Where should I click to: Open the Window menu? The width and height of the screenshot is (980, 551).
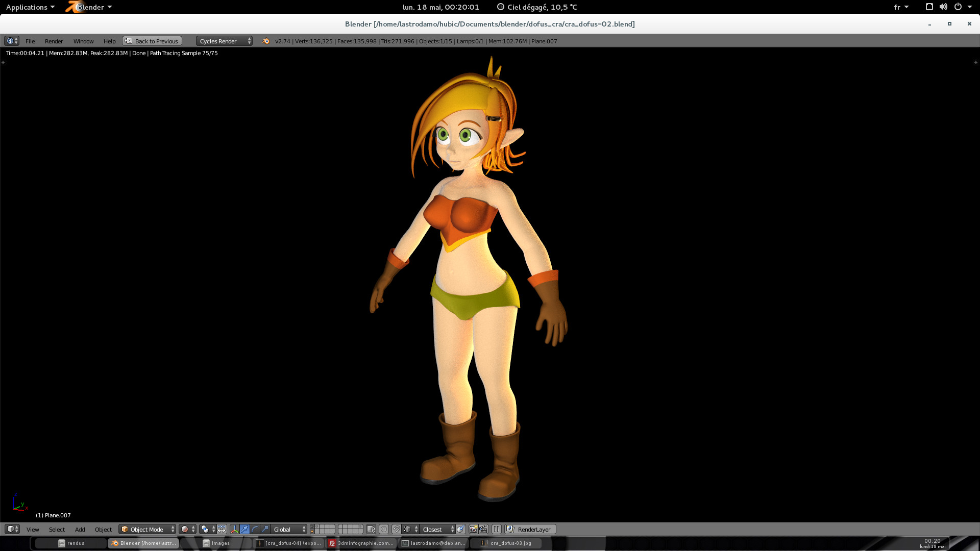[x=83, y=41]
